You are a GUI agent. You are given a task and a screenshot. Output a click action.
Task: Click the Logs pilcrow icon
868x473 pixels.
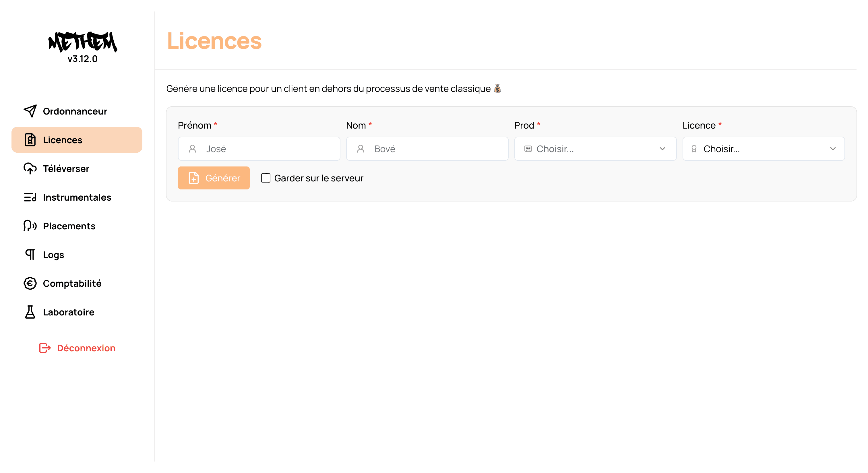[30, 255]
